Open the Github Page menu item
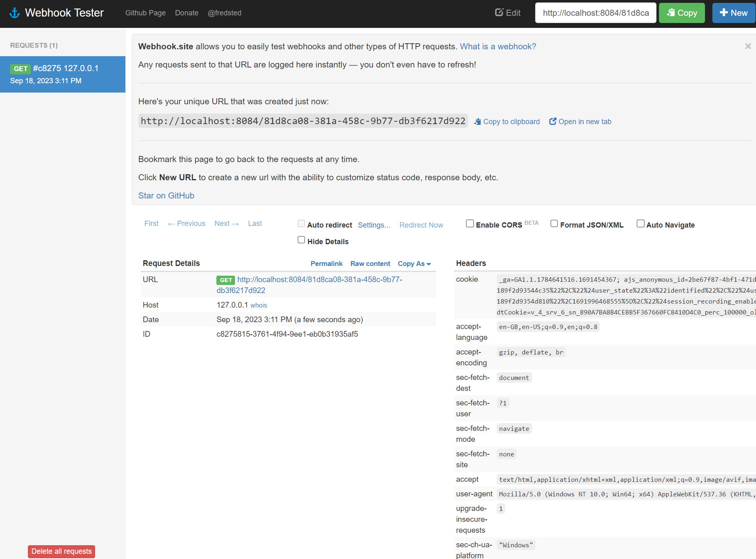This screenshot has height=559, width=756. click(x=145, y=13)
